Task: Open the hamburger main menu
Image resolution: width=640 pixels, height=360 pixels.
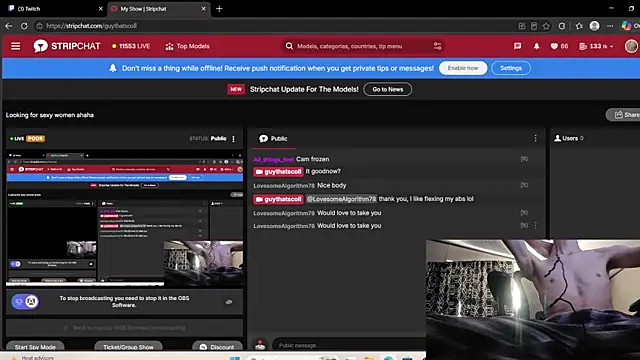Action: (x=16, y=46)
